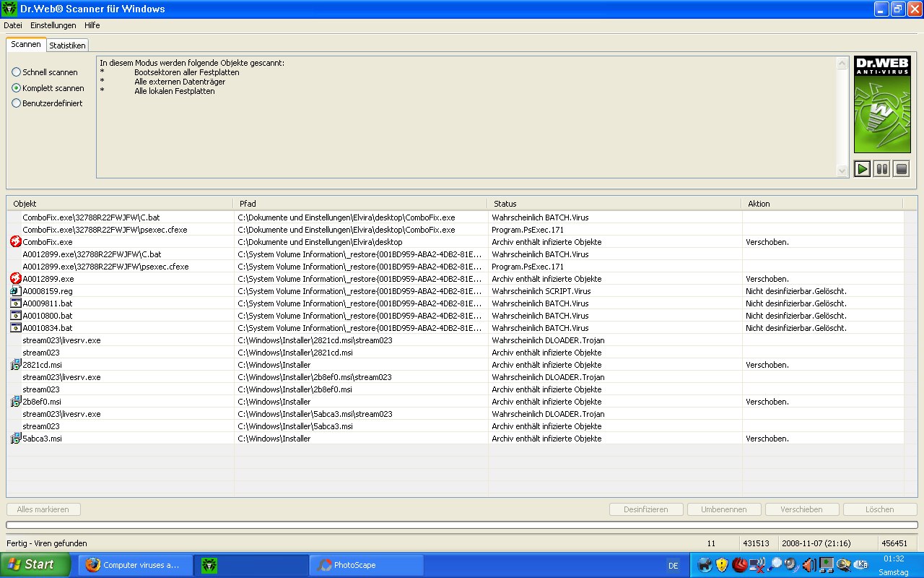Click the batch file icon beside A0010800.bat
This screenshot has width=924, height=578.
coord(16,315)
